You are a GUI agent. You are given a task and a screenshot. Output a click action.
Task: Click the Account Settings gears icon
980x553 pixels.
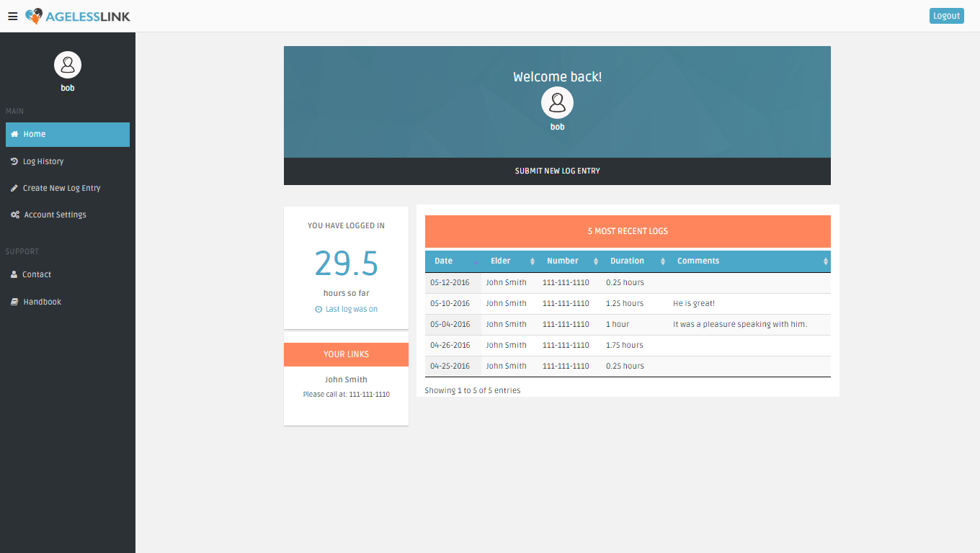(15, 215)
